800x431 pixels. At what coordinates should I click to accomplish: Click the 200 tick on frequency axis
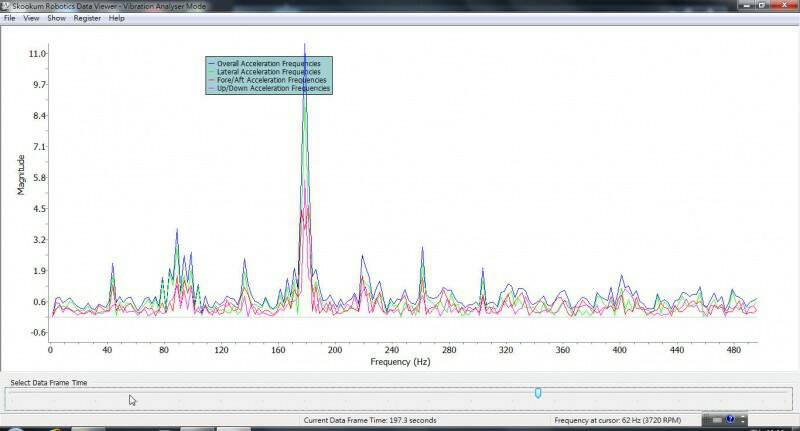point(335,350)
